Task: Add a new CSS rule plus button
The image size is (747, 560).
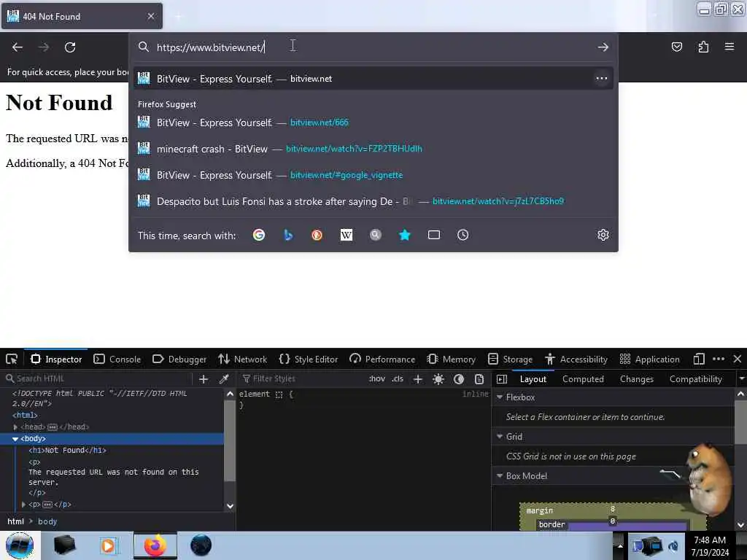Action: (418, 379)
